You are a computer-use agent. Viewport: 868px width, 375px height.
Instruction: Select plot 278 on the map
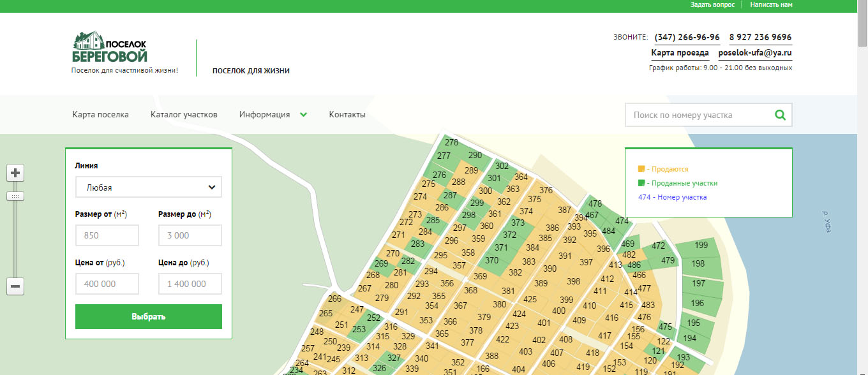tap(451, 143)
